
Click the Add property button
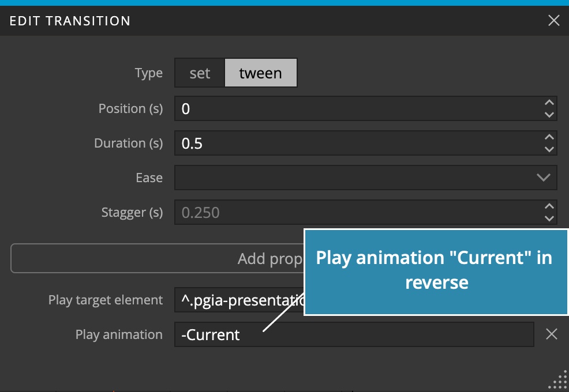(x=157, y=259)
